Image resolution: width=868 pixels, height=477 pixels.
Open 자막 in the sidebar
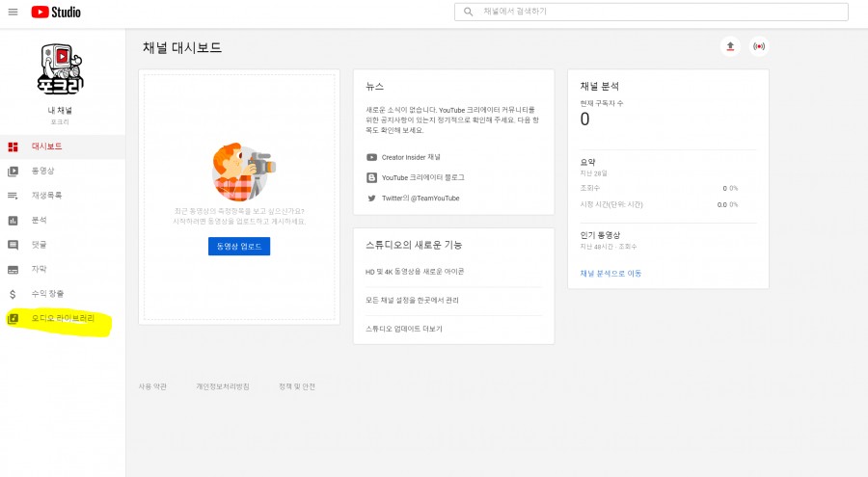pos(63,269)
